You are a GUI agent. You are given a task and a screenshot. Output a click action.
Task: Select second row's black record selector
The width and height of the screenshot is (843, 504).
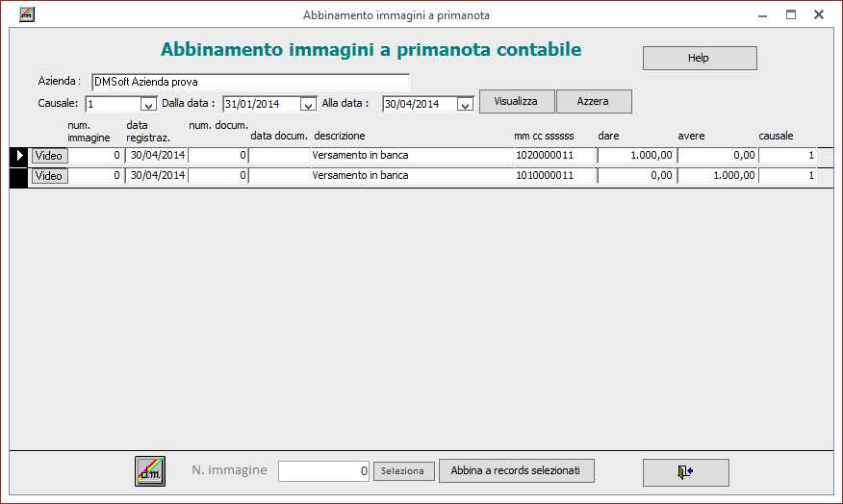pos(19,176)
